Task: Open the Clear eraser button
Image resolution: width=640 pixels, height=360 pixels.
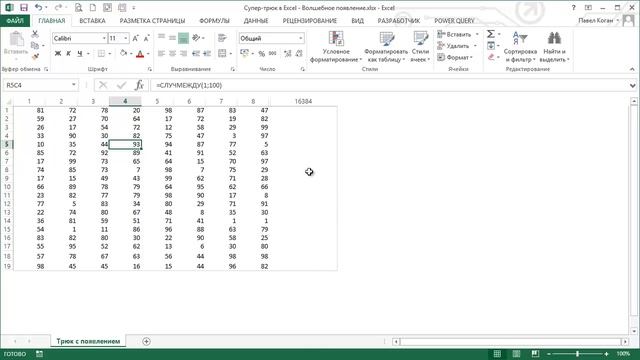Action: (x=491, y=57)
